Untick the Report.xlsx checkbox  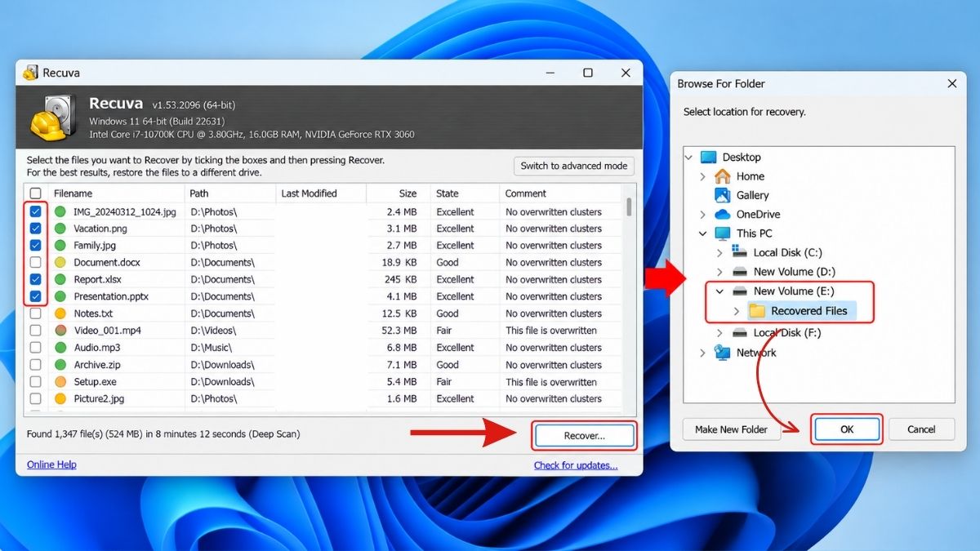[36, 279]
